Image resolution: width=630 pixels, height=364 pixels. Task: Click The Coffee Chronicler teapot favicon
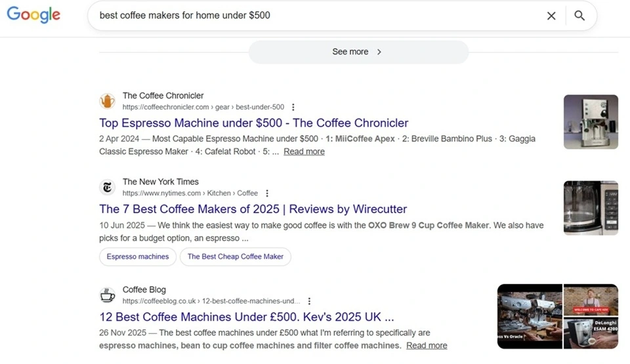click(107, 101)
